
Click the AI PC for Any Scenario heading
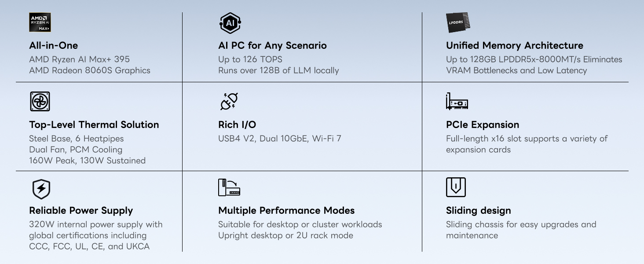click(x=272, y=45)
